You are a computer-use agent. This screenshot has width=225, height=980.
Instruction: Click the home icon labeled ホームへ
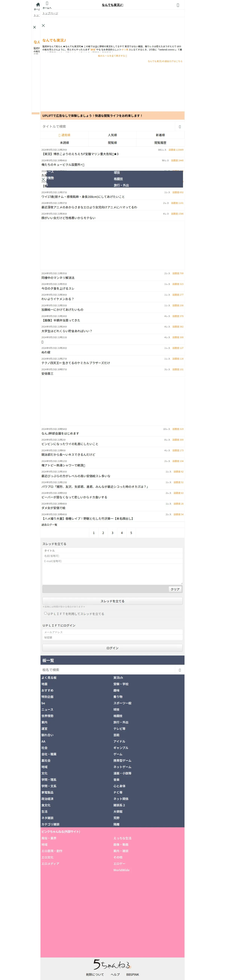[x=47, y=5]
